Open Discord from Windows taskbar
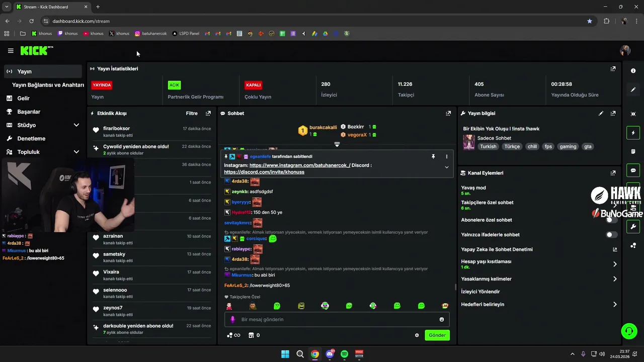 click(x=330, y=354)
